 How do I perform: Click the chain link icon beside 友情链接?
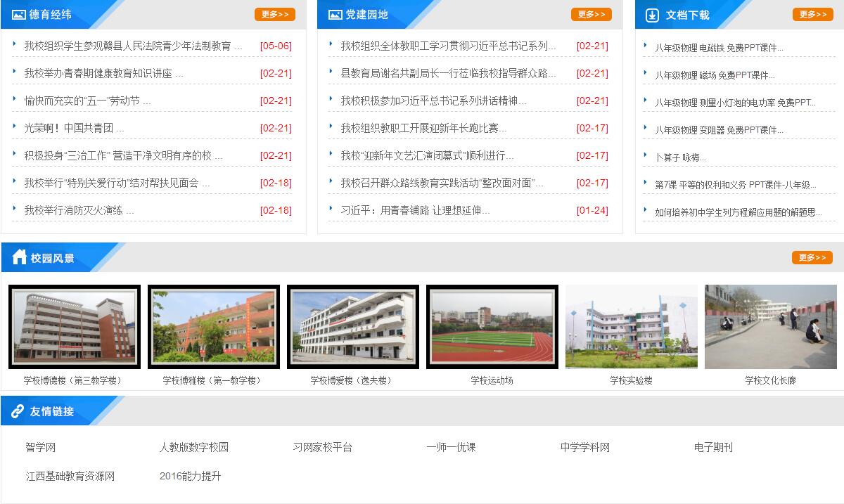(18, 411)
